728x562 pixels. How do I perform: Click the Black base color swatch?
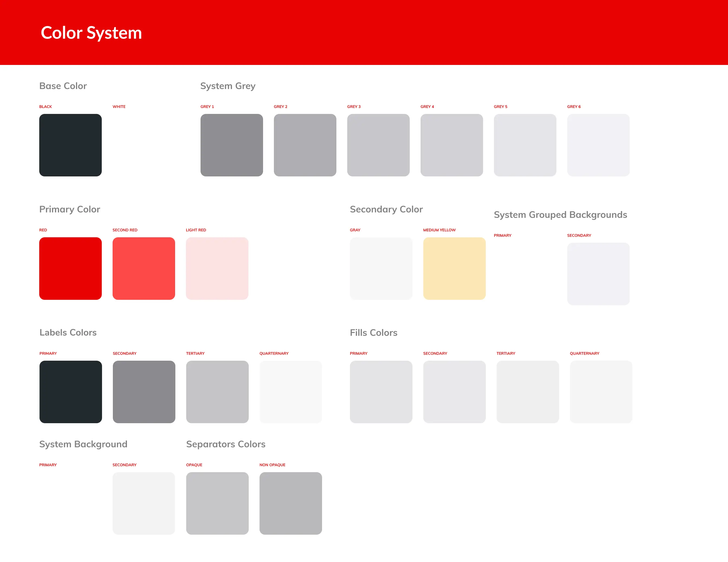tap(70, 145)
